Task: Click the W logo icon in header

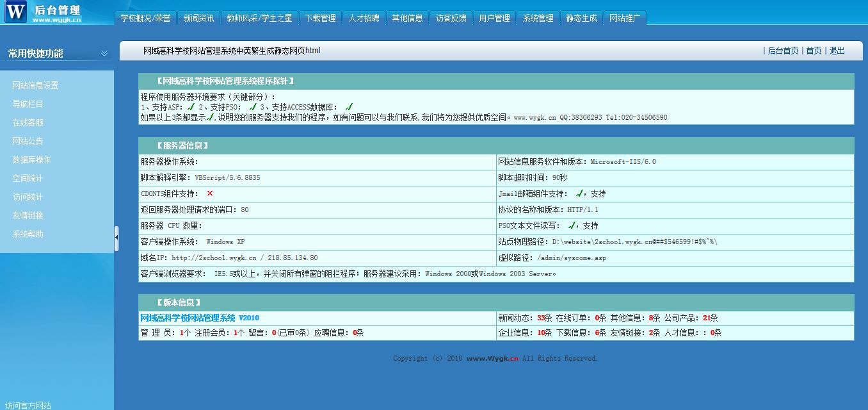Action: point(15,12)
